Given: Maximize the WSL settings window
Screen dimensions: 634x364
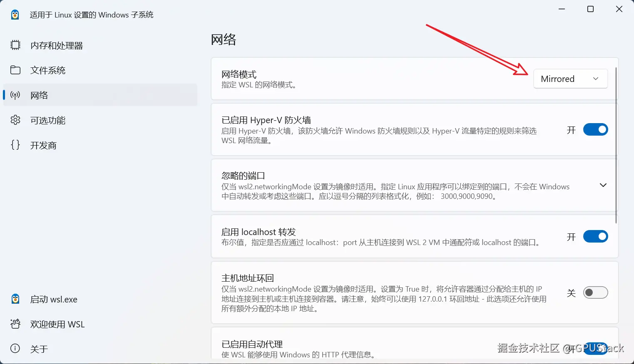Looking at the screenshot, I should pyautogui.click(x=590, y=9).
